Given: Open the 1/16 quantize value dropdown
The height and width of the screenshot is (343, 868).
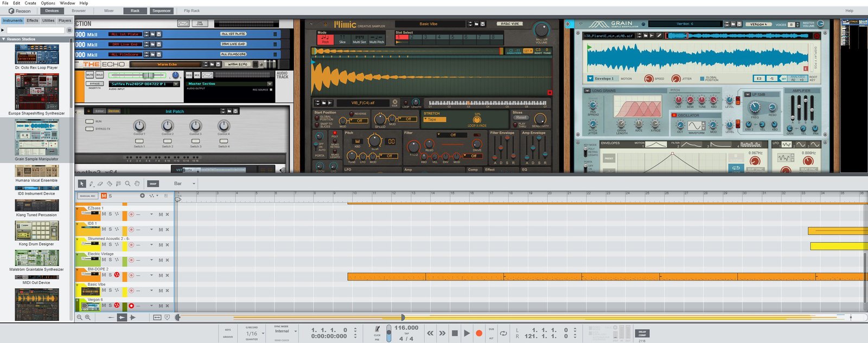Looking at the screenshot, I should (263, 334).
